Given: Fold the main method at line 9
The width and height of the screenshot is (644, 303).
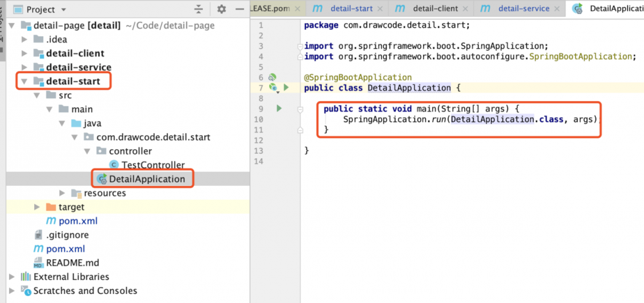Looking at the screenshot, I should click(300, 109).
